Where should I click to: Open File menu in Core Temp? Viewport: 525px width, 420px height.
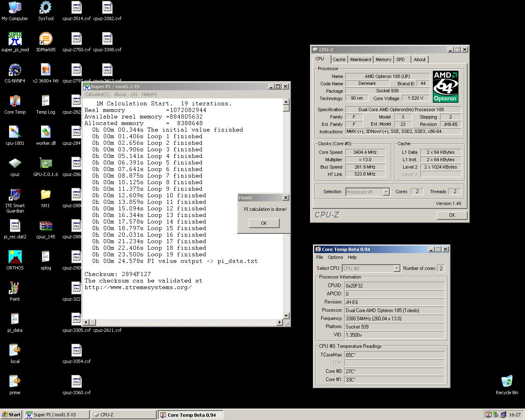[320, 257]
